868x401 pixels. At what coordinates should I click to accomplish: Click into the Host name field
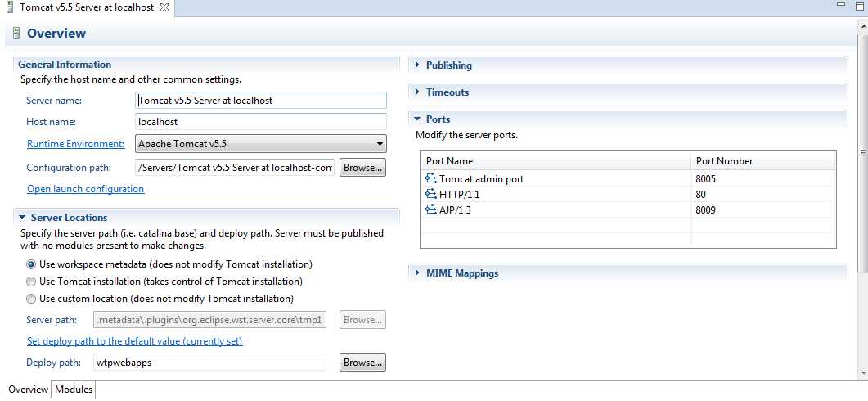point(261,122)
